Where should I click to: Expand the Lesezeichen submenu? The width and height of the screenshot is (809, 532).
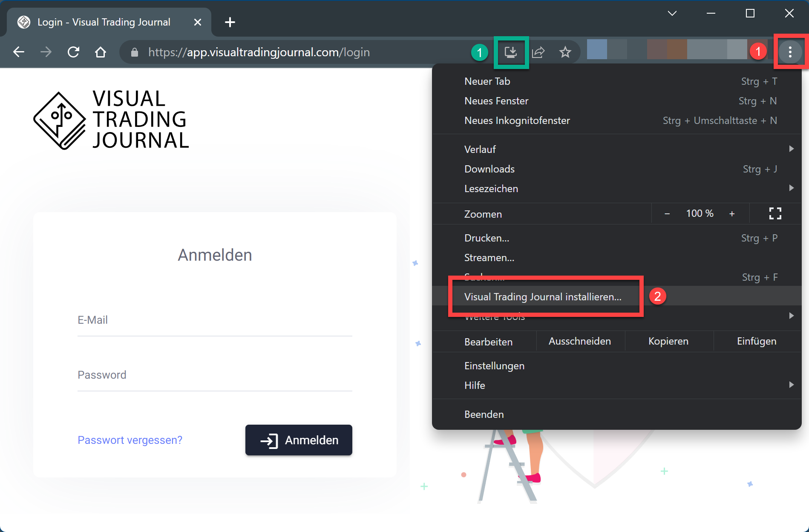[617, 189]
